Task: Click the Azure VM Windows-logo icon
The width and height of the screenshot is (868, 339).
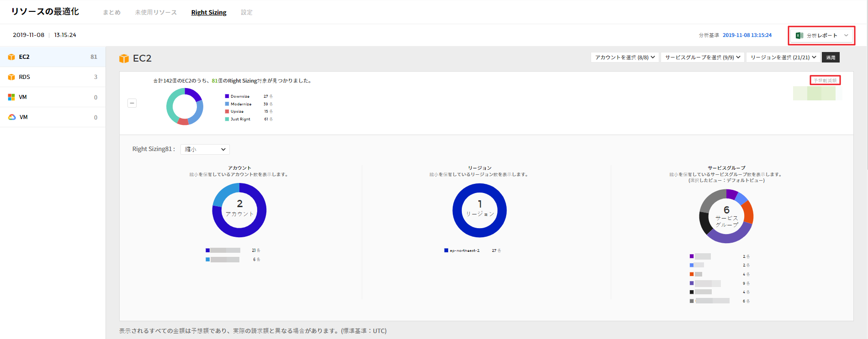Action: 11,97
